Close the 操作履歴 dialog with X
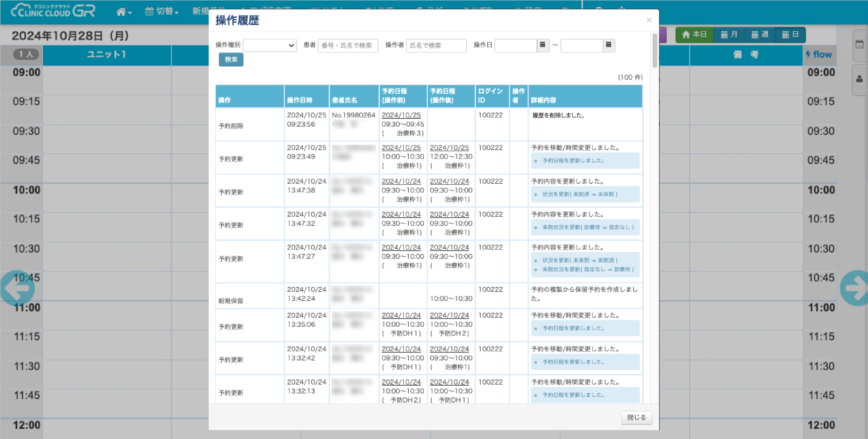 (649, 20)
